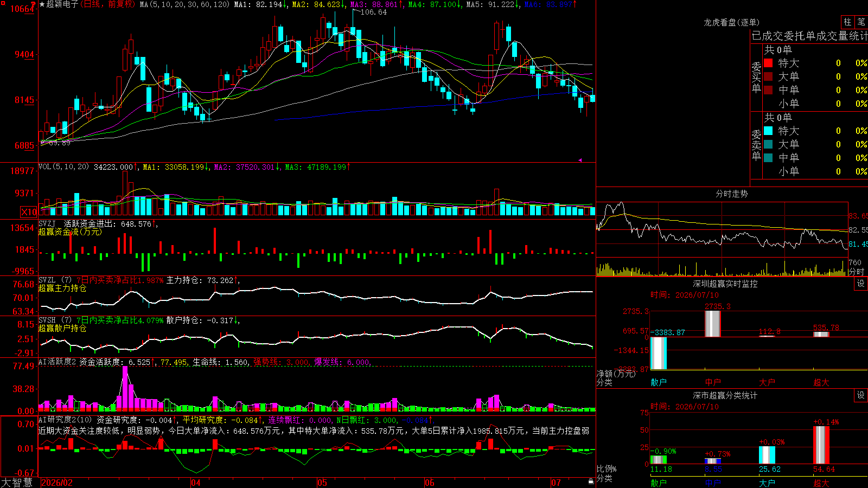Jump to the 2026/02 timeline marker
The height and width of the screenshot is (488, 868).
[x=57, y=483]
